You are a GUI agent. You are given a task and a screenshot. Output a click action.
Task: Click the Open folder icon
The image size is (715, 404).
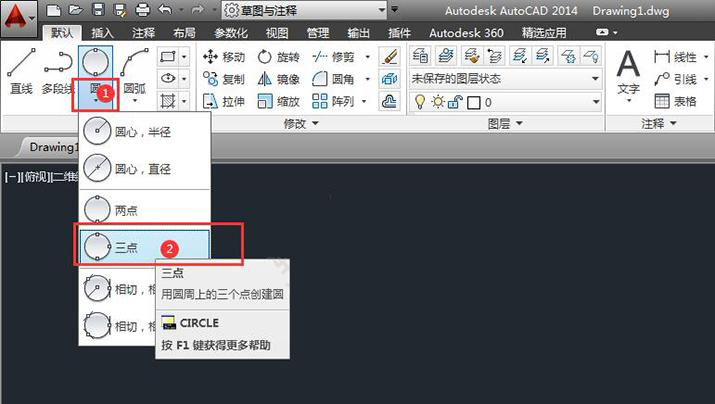point(76,10)
